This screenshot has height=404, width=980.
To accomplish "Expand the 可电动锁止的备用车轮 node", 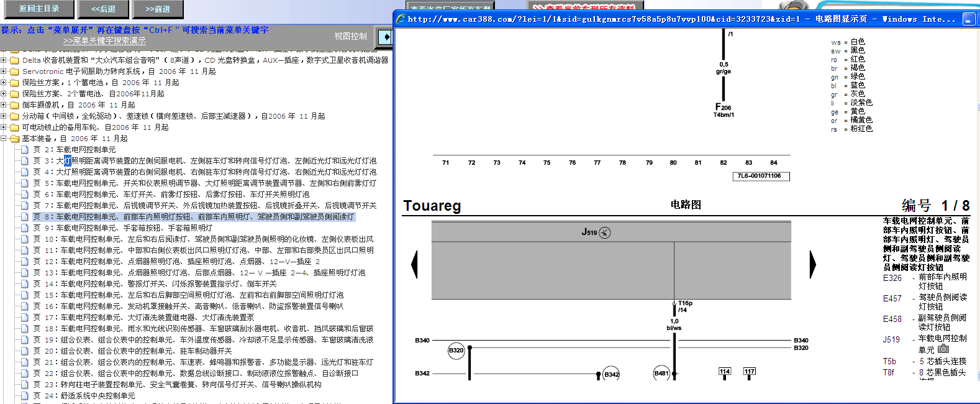I will 4,127.
